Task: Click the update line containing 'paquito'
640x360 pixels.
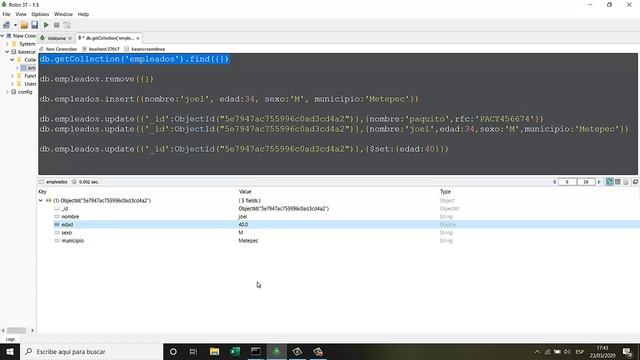Action: [292, 119]
